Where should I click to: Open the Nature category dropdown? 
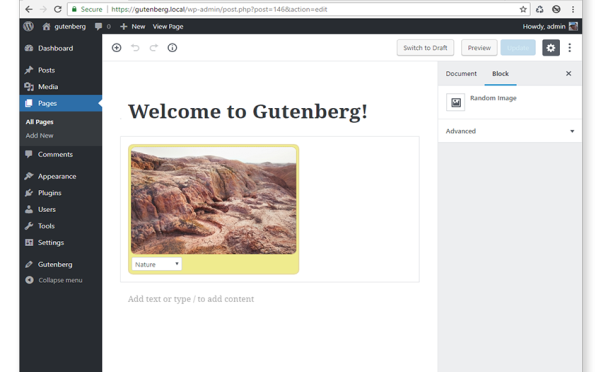157,264
